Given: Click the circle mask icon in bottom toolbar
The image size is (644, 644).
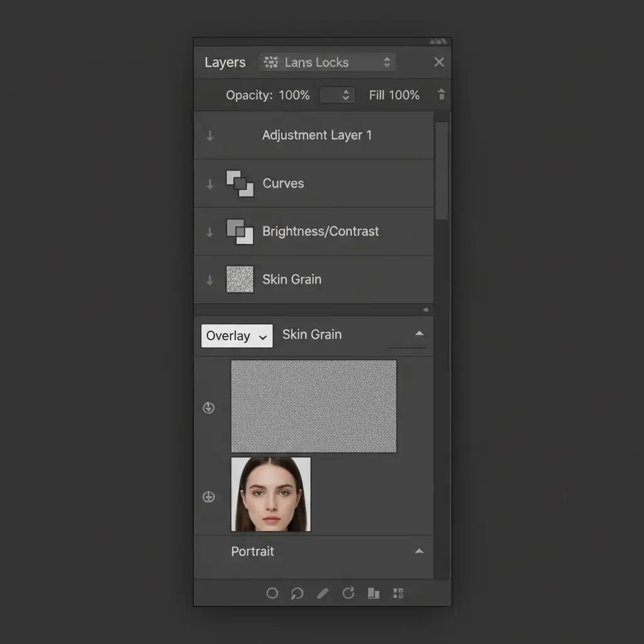Looking at the screenshot, I should [x=272, y=593].
